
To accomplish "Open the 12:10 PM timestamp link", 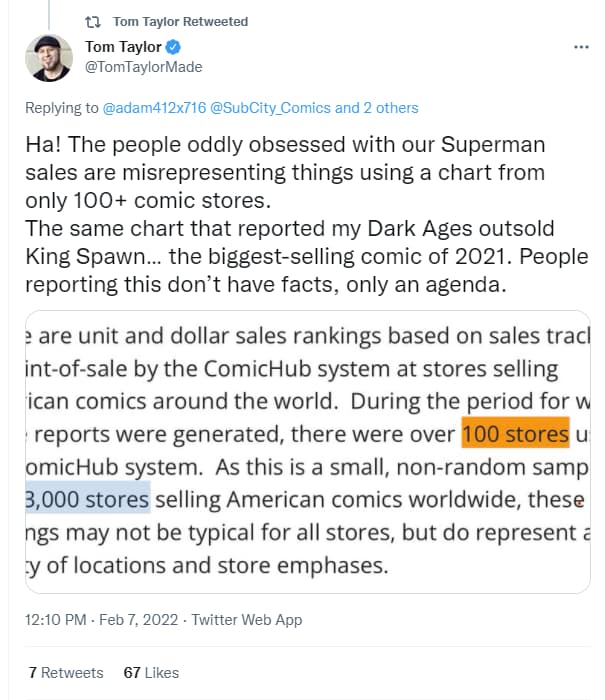I will (x=55, y=620).
